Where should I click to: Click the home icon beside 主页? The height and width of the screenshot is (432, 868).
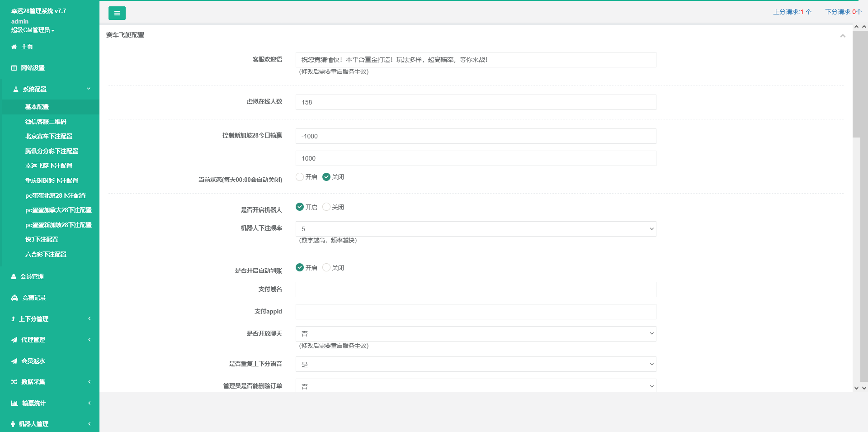(14, 47)
